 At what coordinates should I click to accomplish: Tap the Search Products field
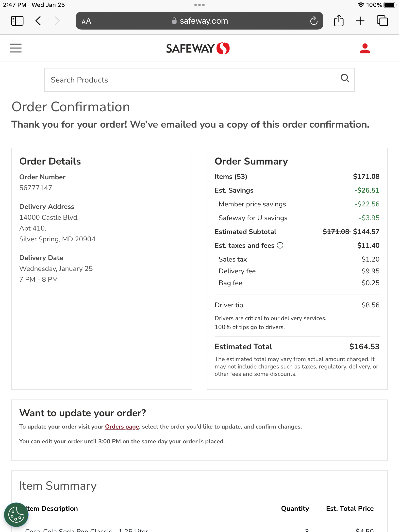click(192, 80)
